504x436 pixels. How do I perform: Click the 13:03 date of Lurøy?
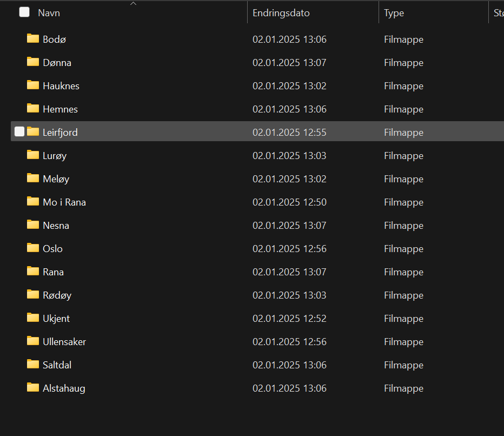point(289,156)
